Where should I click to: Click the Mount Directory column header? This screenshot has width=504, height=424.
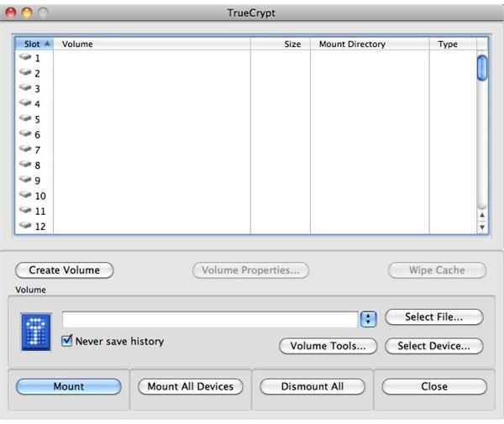tap(370, 44)
